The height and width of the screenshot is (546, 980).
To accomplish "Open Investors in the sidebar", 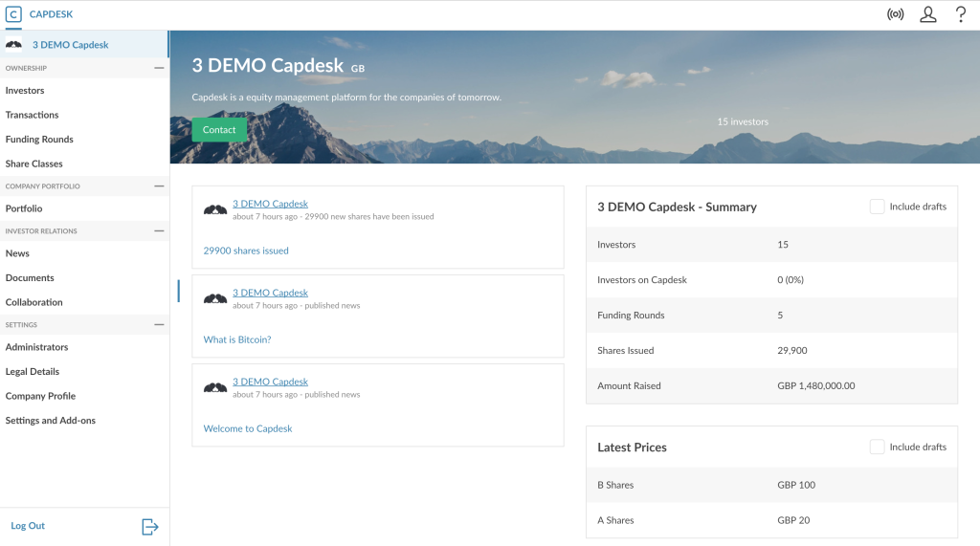I will tap(25, 91).
